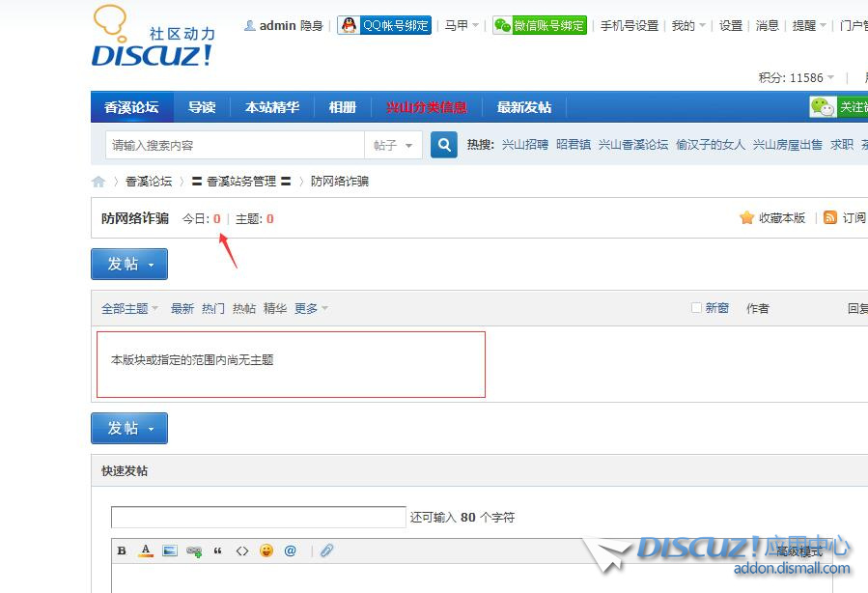Open the font color picker in editor
This screenshot has height=593, width=868.
coord(146,551)
